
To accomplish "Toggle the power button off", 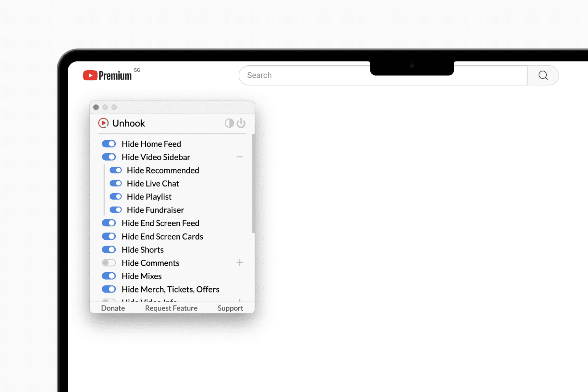I will [x=242, y=123].
